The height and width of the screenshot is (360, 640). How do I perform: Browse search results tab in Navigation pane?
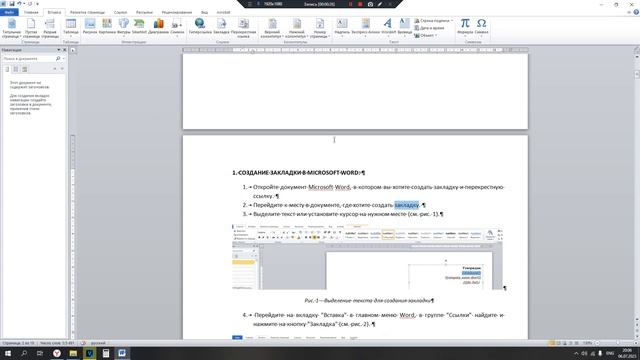point(25,69)
